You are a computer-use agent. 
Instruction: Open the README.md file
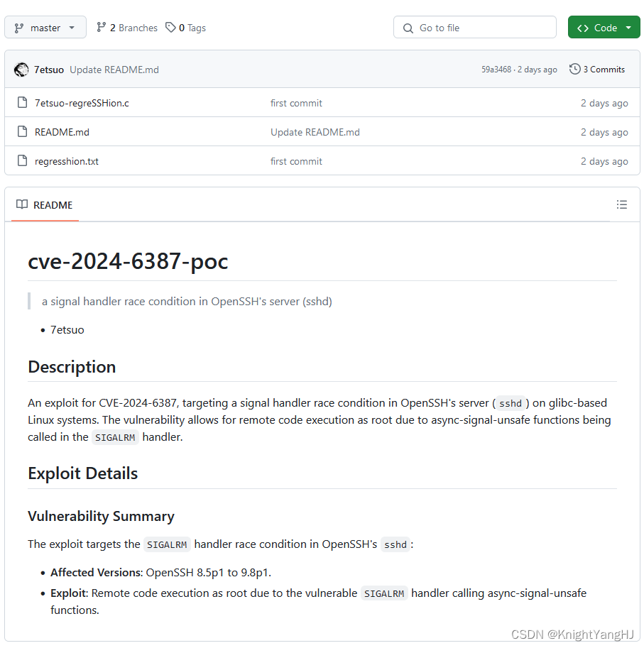(x=62, y=132)
